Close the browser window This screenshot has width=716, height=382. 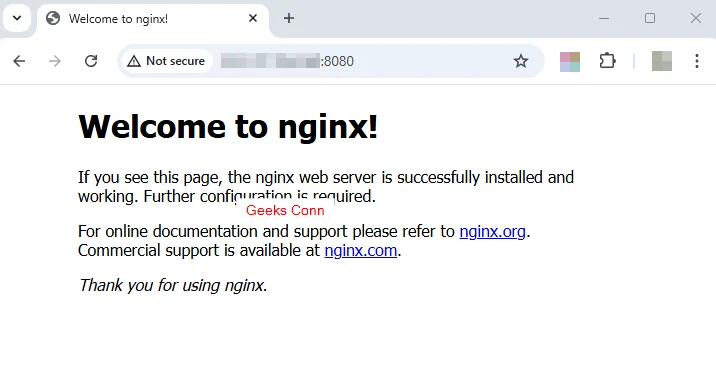(695, 18)
